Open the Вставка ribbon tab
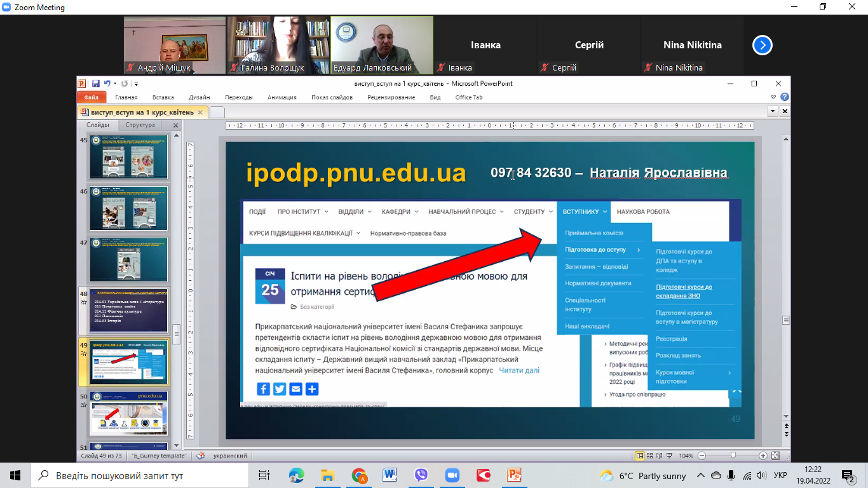This screenshot has height=488, width=868. 163,97
